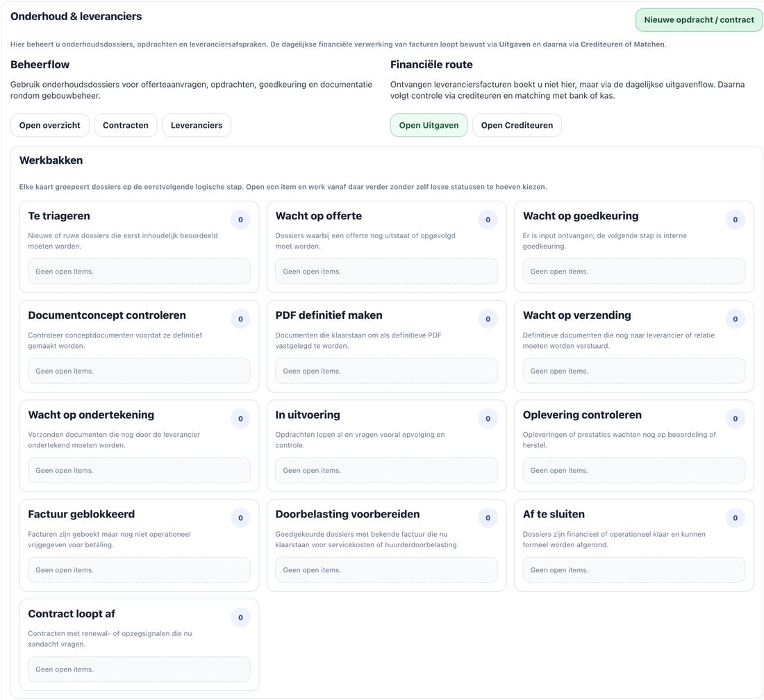Viewport: 764px width, 700px height.
Task: Click the count badge on Af te sluiten
Action: (x=736, y=518)
